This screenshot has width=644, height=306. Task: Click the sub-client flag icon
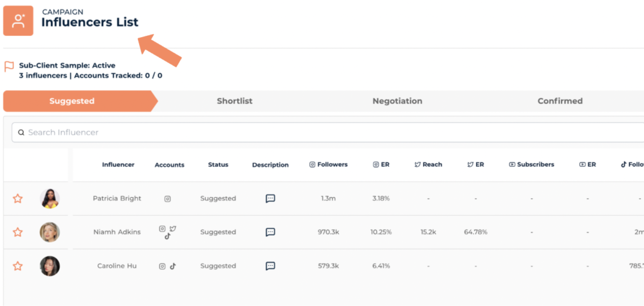[9, 65]
